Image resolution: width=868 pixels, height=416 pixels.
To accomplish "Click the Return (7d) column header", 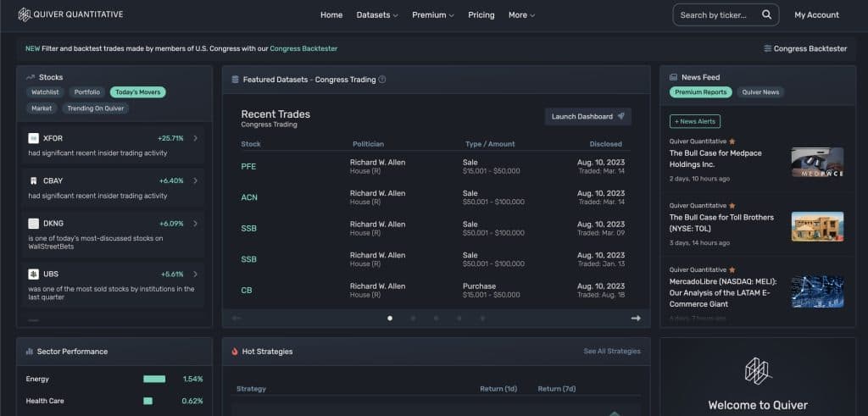I will (x=557, y=389).
